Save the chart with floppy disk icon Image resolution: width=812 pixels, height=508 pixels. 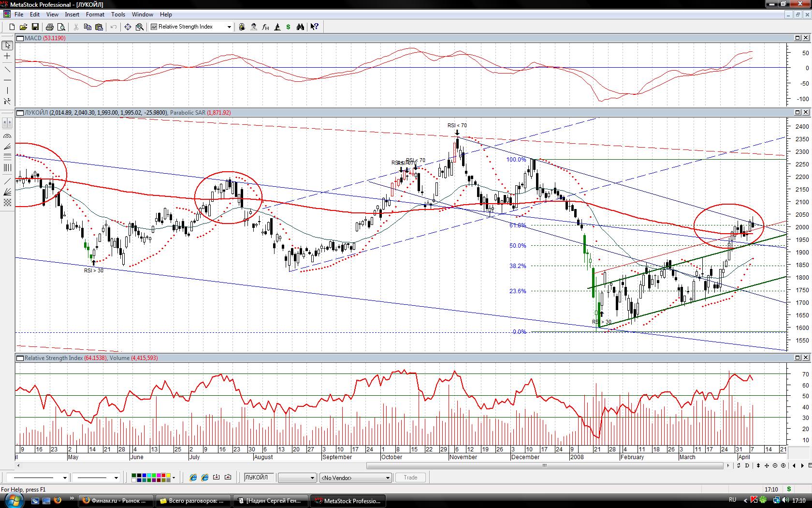(35, 27)
